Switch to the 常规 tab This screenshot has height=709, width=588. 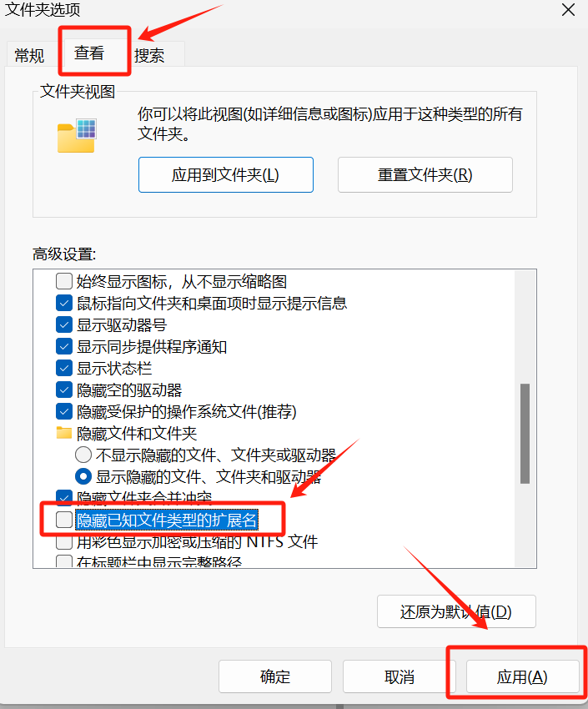(x=29, y=56)
